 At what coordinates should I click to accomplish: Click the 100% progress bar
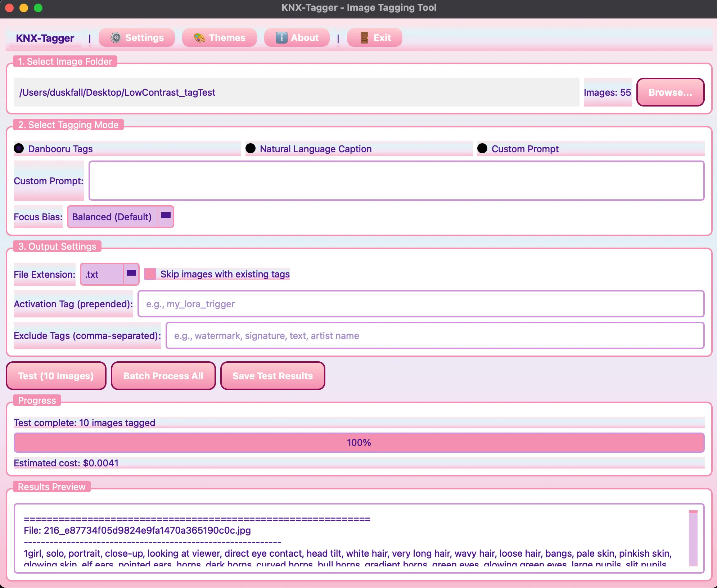pyautogui.click(x=359, y=443)
